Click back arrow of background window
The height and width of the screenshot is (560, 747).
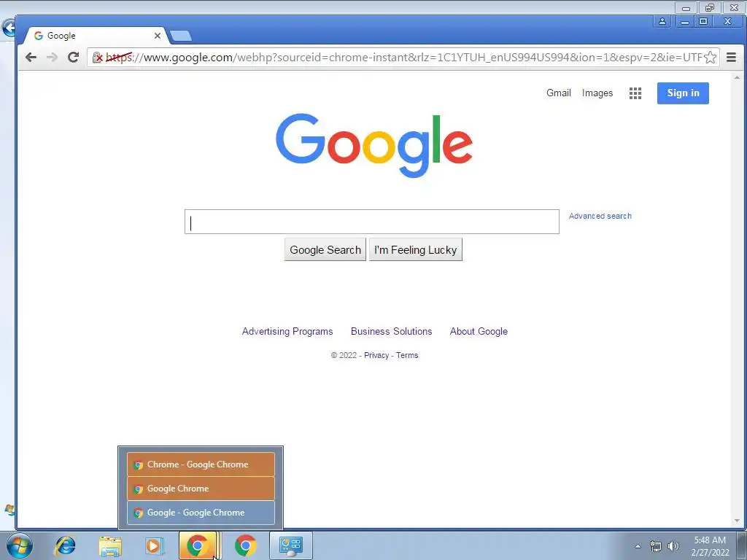coord(8,28)
